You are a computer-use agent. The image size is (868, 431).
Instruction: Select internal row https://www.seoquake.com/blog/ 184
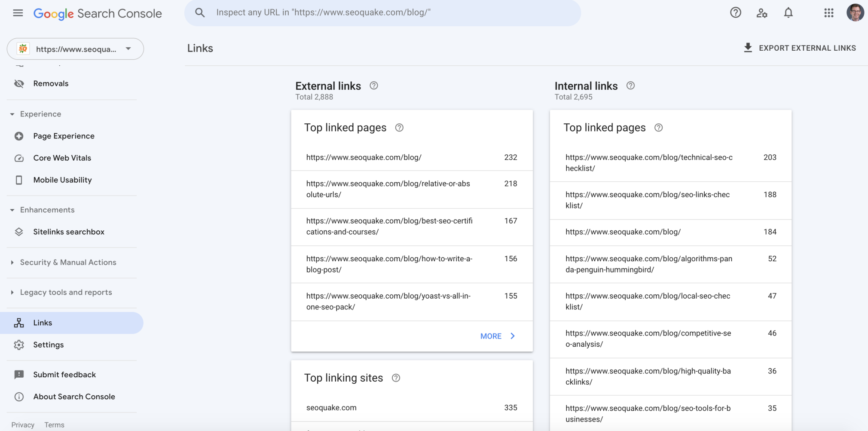(x=670, y=232)
